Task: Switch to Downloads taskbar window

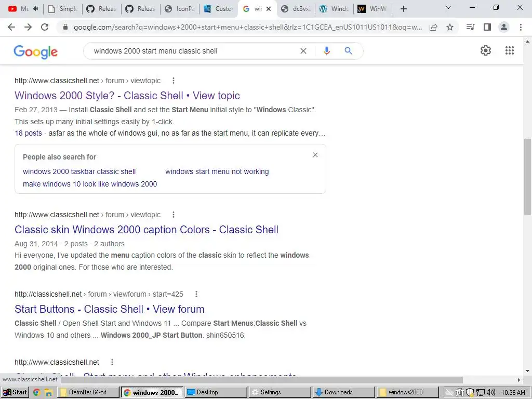Action: click(343, 392)
